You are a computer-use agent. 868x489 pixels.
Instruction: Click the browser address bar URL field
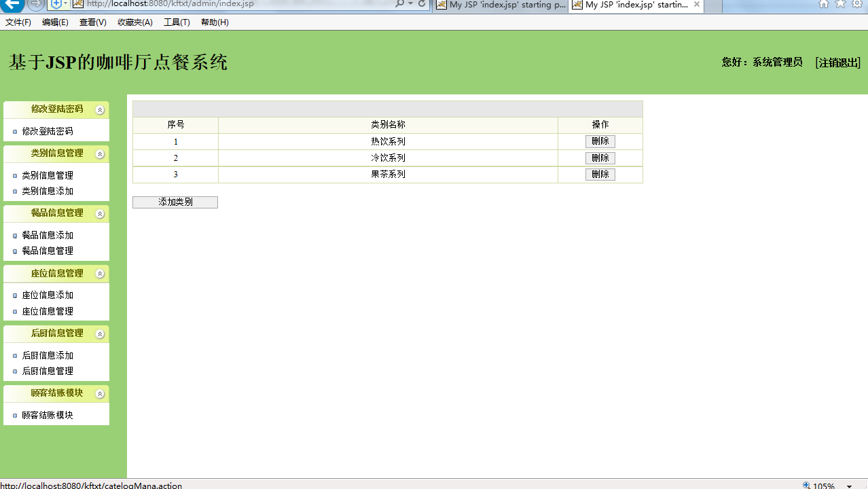231,4
